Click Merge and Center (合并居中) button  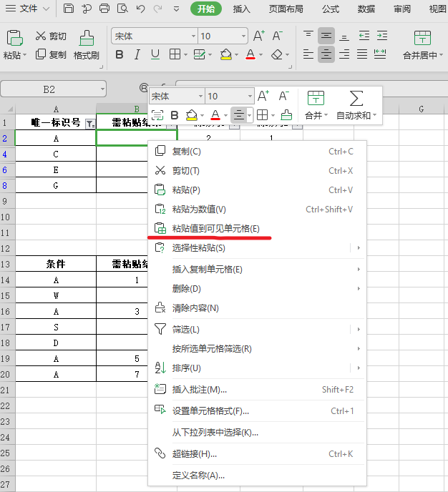click(422, 45)
